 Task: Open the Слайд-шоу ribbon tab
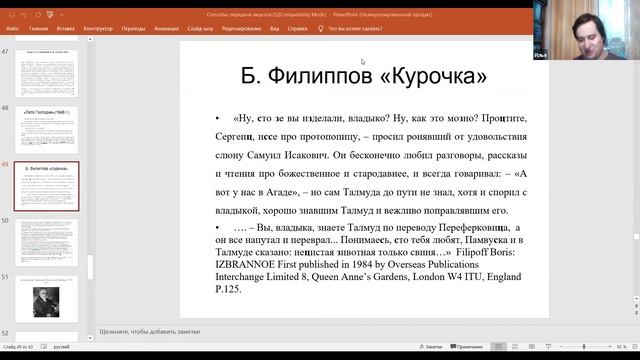(200, 29)
